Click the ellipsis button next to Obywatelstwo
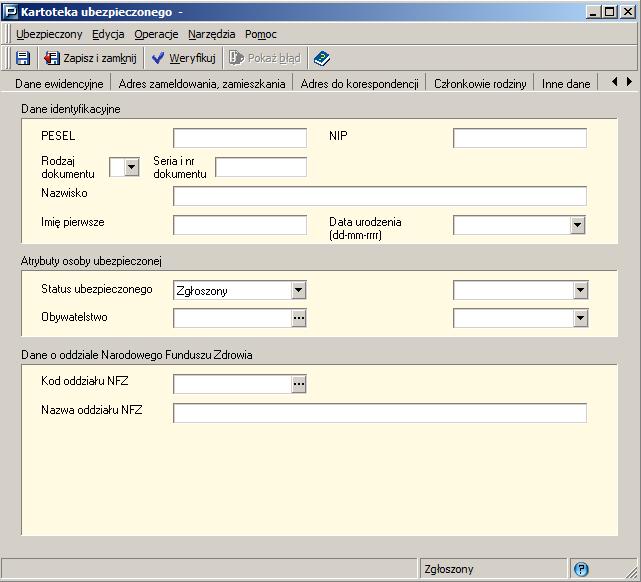 pyautogui.click(x=299, y=318)
